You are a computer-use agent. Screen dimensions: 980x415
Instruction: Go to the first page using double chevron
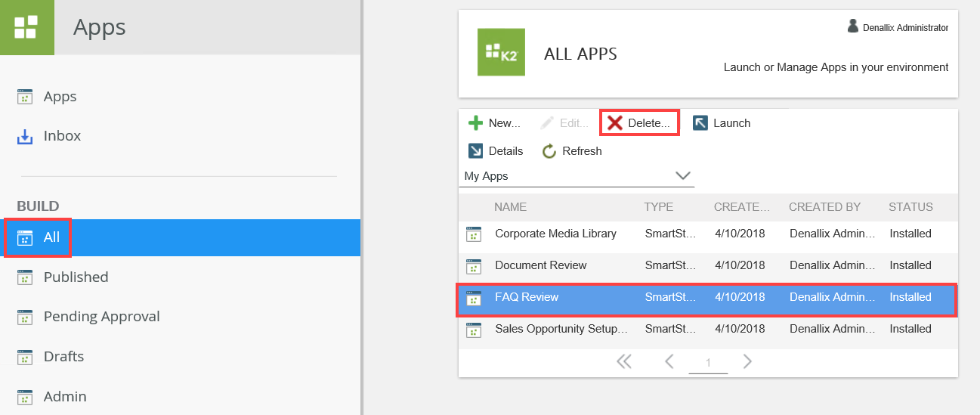(x=624, y=362)
